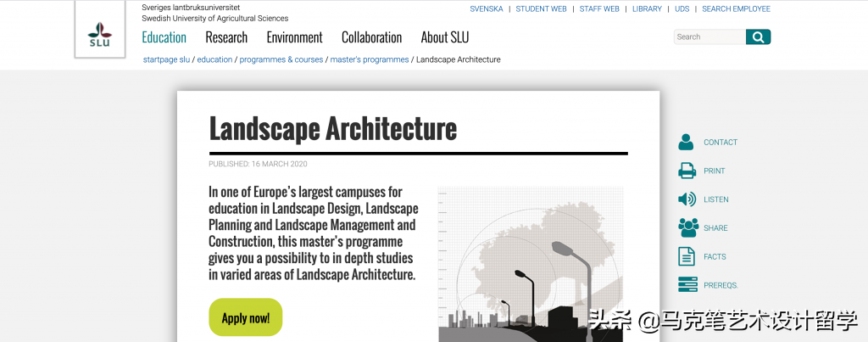The height and width of the screenshot is (342, 868).
Task: Click the PRINT text link
Action: tap(714, 171)
